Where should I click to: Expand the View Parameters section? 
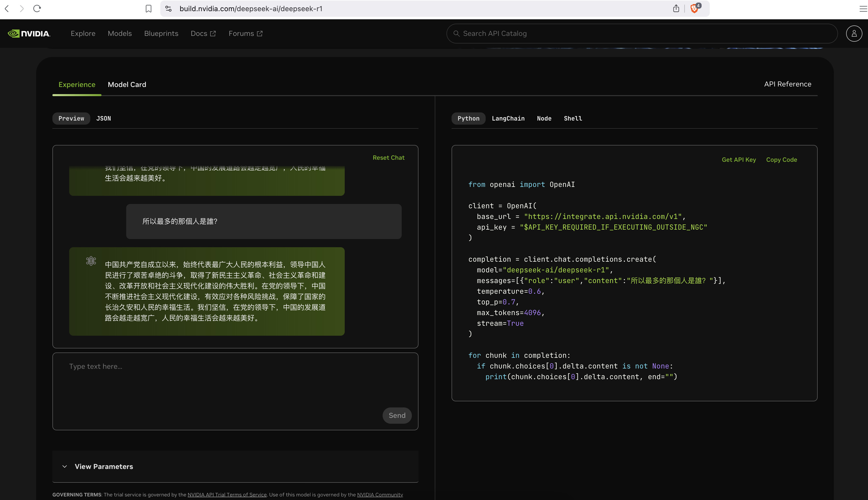click(104, 466)
